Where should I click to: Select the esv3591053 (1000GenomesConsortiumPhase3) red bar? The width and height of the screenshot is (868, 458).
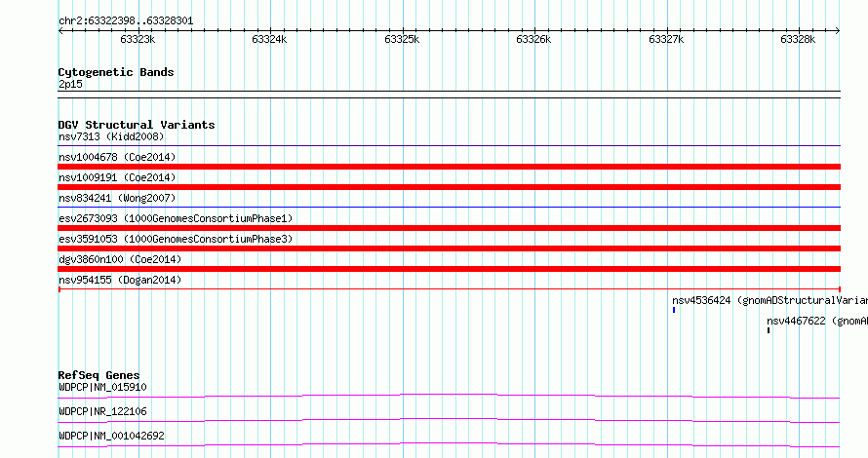[x=449, y=248]
